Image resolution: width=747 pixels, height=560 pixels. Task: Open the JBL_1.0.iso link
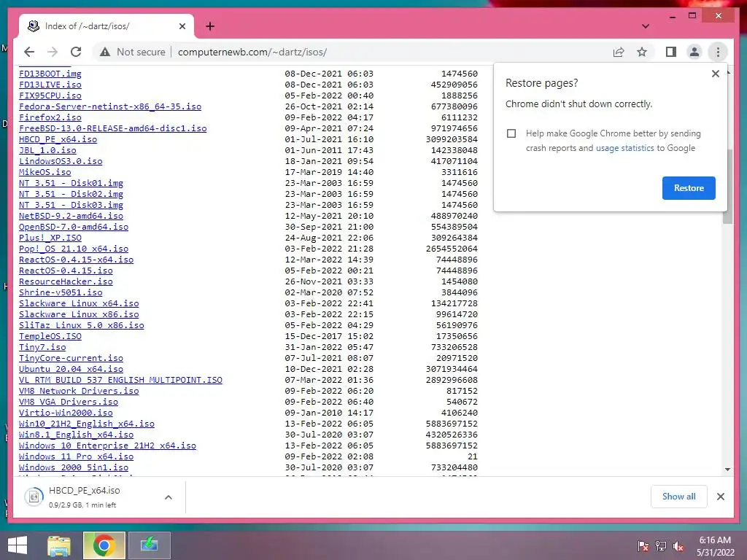[47, 150]
